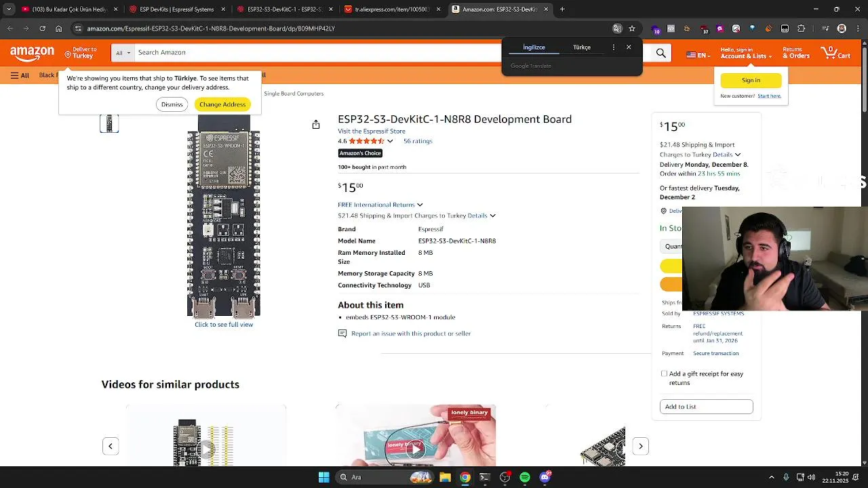Click the main product board image
868x488 pixels.
point(224,216)
